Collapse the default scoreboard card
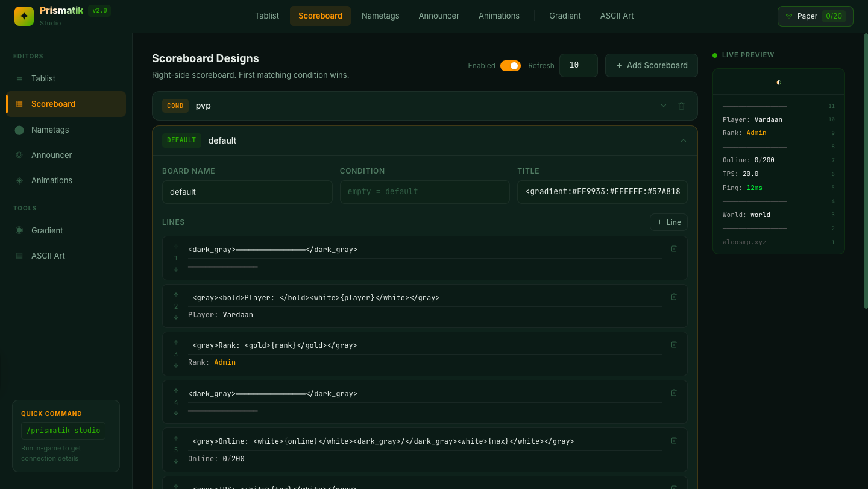Image resolution: width=868 pixels, height=489 pixels. pyautogui.click(x=683, y=140)
